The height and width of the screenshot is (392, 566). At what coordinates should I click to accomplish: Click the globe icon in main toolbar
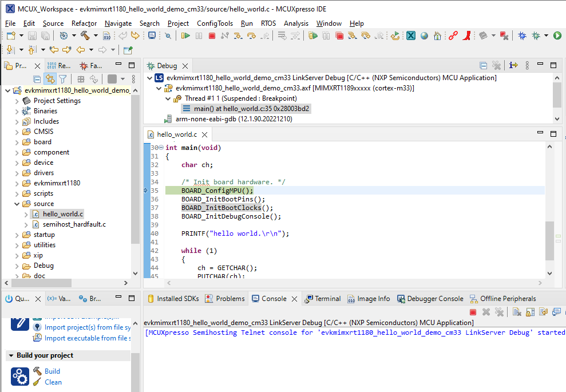point(424,35)
